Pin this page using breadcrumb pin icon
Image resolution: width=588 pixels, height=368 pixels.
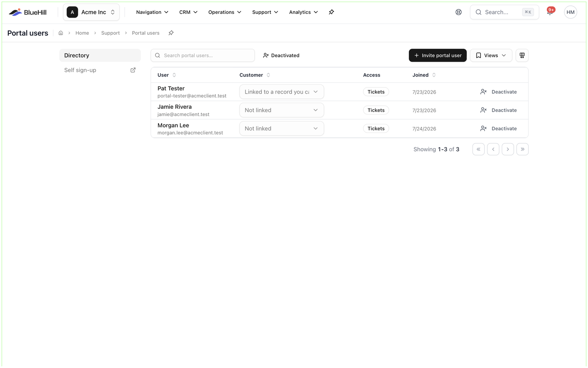click(x=171, y=33)
